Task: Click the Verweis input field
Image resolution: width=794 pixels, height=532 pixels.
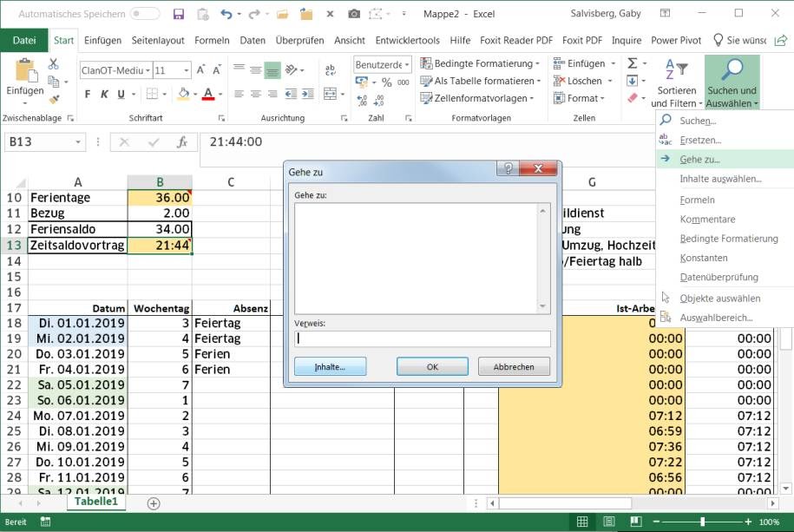Action: (423, 338)
